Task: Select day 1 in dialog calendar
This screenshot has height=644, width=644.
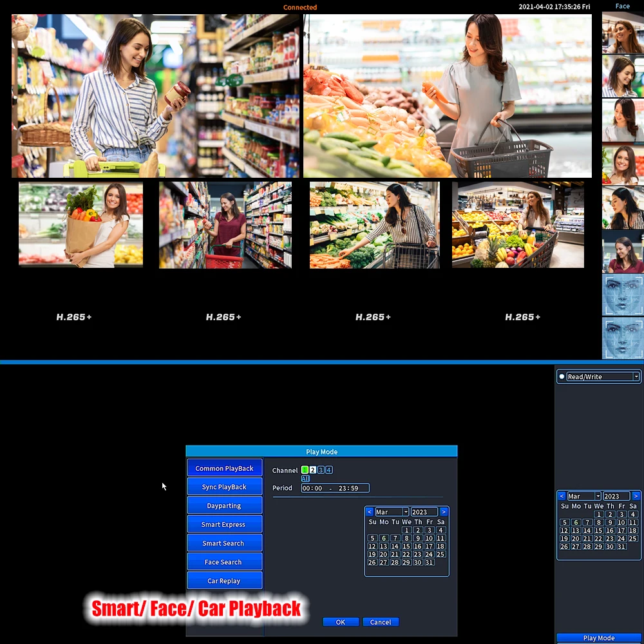Action: 406,530
